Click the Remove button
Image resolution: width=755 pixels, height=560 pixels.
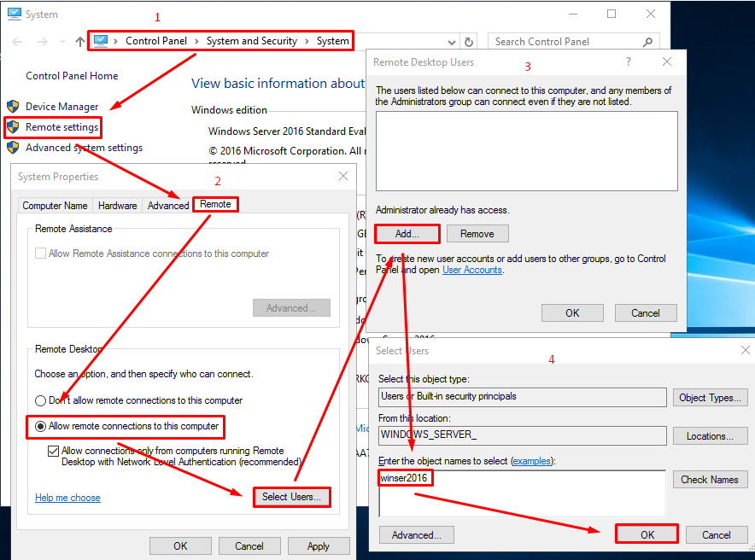[x=477, y=234]
